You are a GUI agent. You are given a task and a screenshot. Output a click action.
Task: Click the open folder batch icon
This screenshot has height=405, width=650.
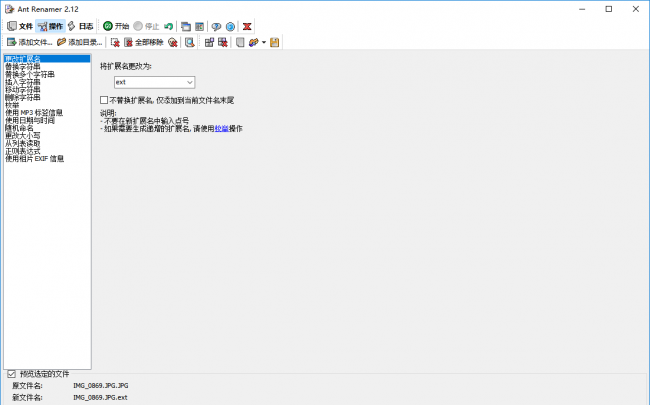click(x=253, y=42)
